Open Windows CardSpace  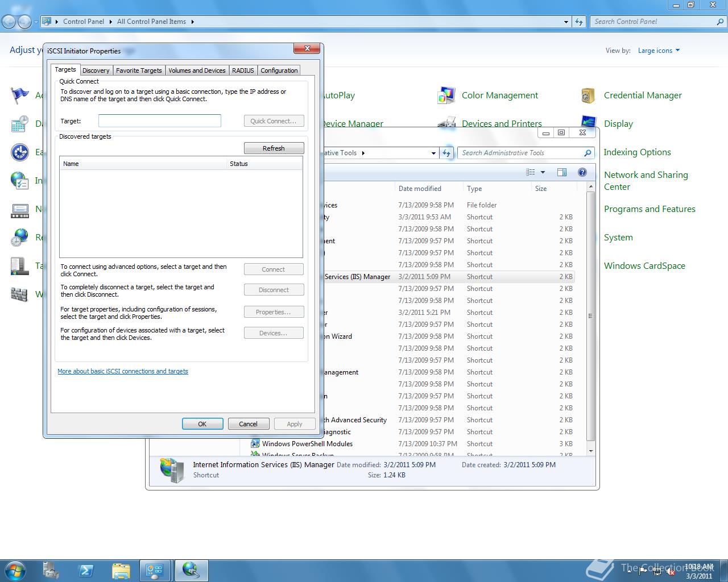tap(644, 266)
